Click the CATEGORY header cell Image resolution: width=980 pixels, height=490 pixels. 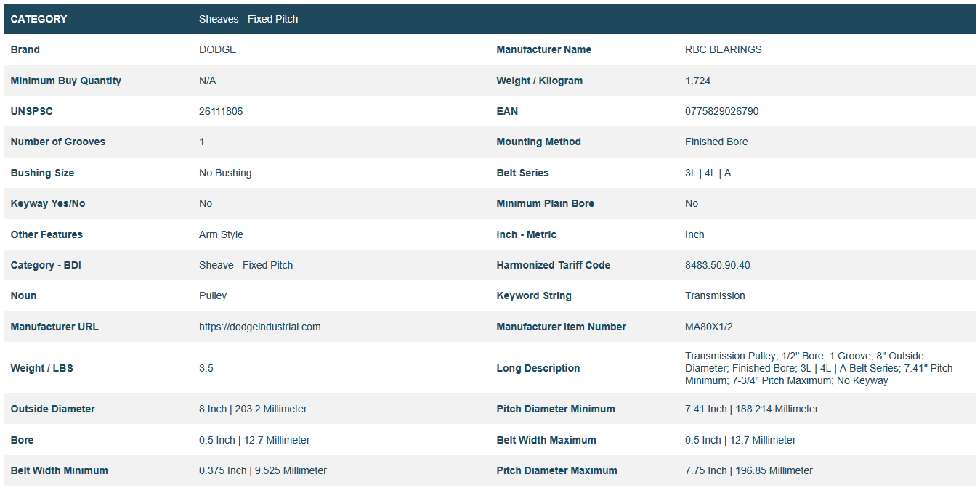pyautogui.click(x=39, y=19)
